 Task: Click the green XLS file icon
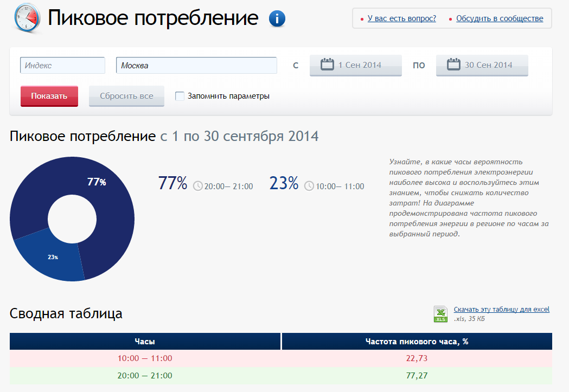click(440, 313)
